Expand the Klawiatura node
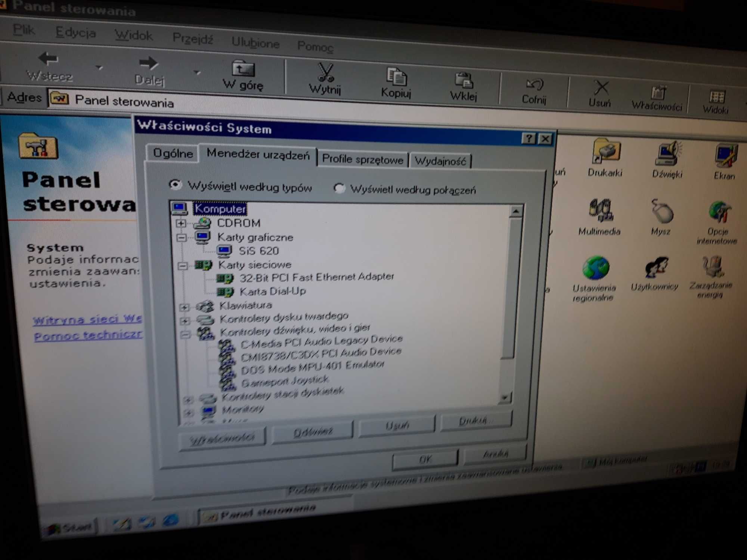The width and height of the screenshot is (747, 560). pos(184,308)
